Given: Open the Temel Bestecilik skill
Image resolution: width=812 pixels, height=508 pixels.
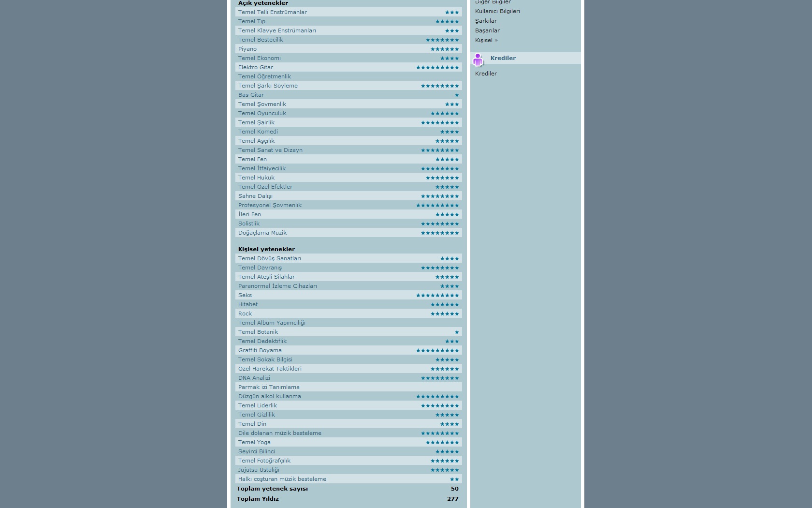Looking at the screenshot, I should click(x=261, y=40).
